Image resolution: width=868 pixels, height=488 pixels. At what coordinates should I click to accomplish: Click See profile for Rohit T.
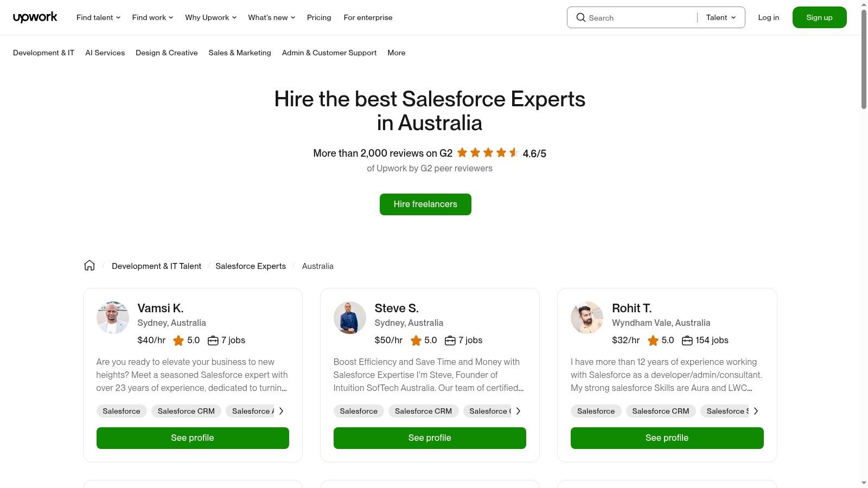point(667,438)
